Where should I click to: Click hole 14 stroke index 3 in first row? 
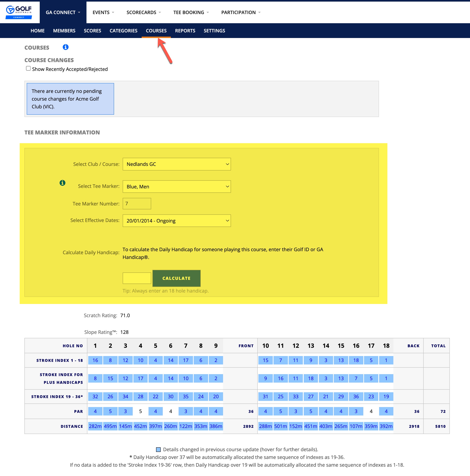click(x=326, y=360)
